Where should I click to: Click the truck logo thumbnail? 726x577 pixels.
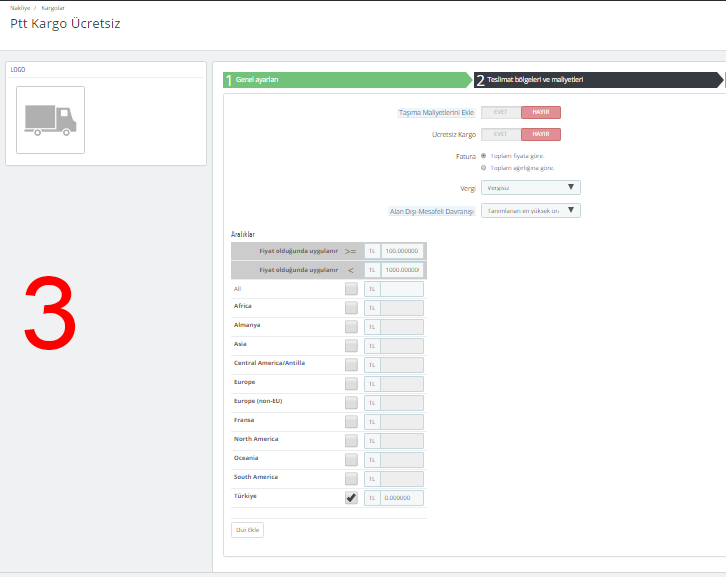tap(50, 120)
